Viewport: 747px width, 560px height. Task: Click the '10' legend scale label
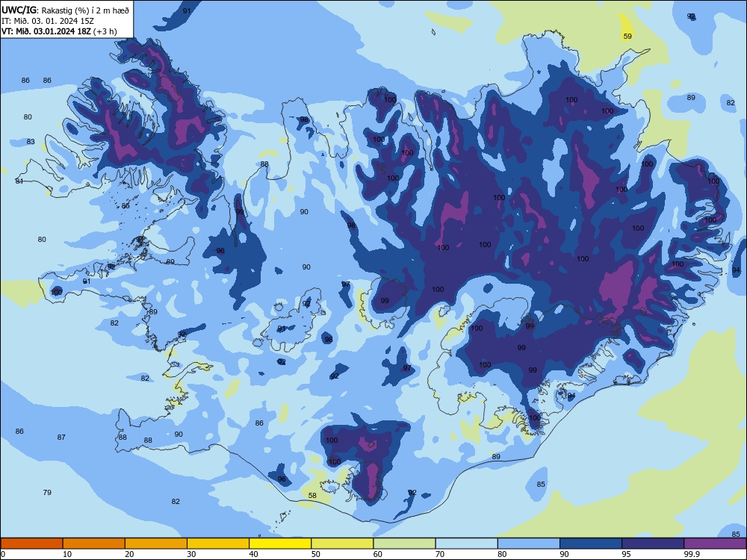click(x=67, y=554)
